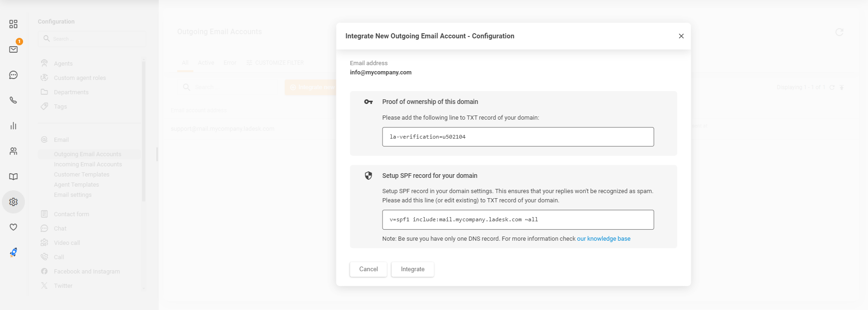The height and width of the screenshot is (310, 868).
Task: Follow the 'our knowledge base' link
Action: coord(603,239)
